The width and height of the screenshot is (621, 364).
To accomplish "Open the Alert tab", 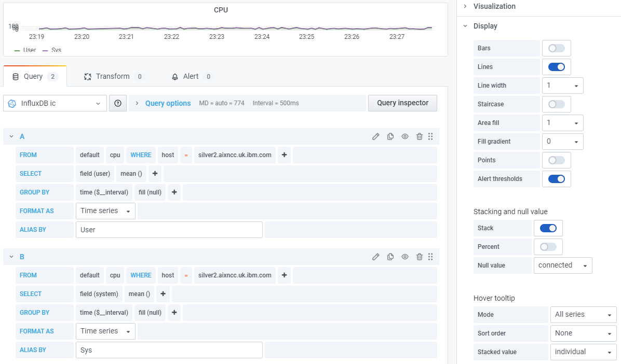I will click(192, 76).
